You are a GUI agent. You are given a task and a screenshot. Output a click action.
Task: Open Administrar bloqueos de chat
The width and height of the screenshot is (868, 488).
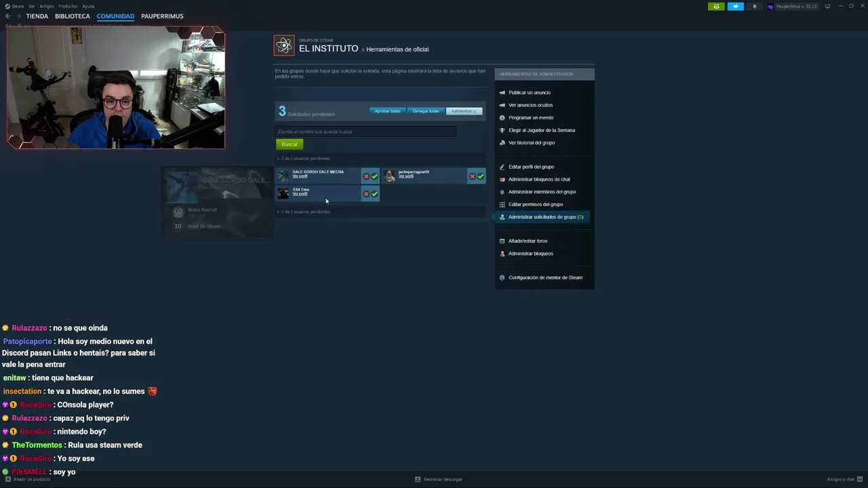tap(539, 180)
